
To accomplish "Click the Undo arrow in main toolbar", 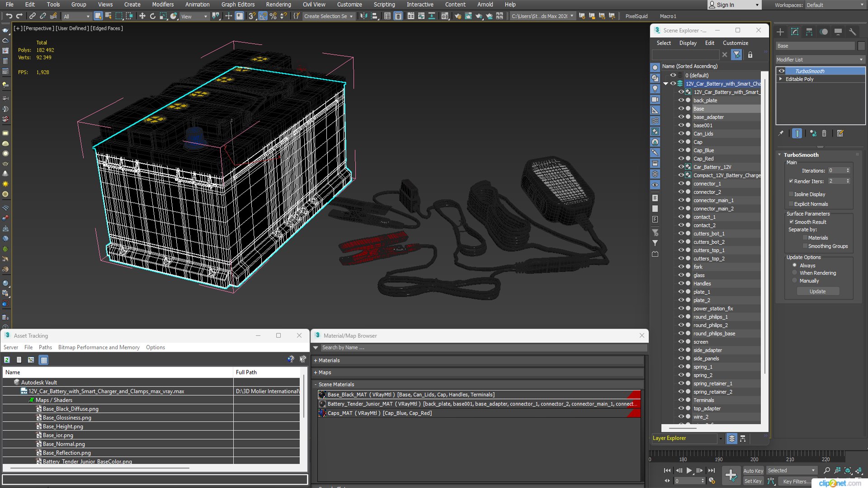I will (x=9, y=16).
